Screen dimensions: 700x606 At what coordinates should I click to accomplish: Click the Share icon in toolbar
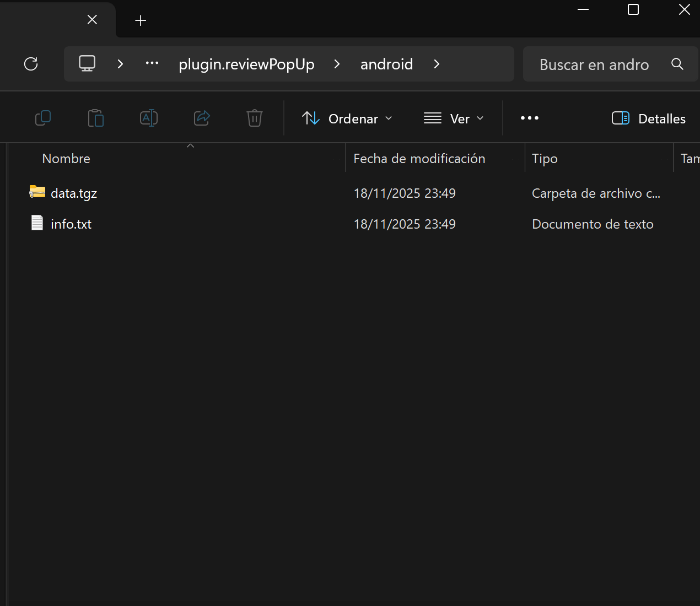tap(202, 118)
